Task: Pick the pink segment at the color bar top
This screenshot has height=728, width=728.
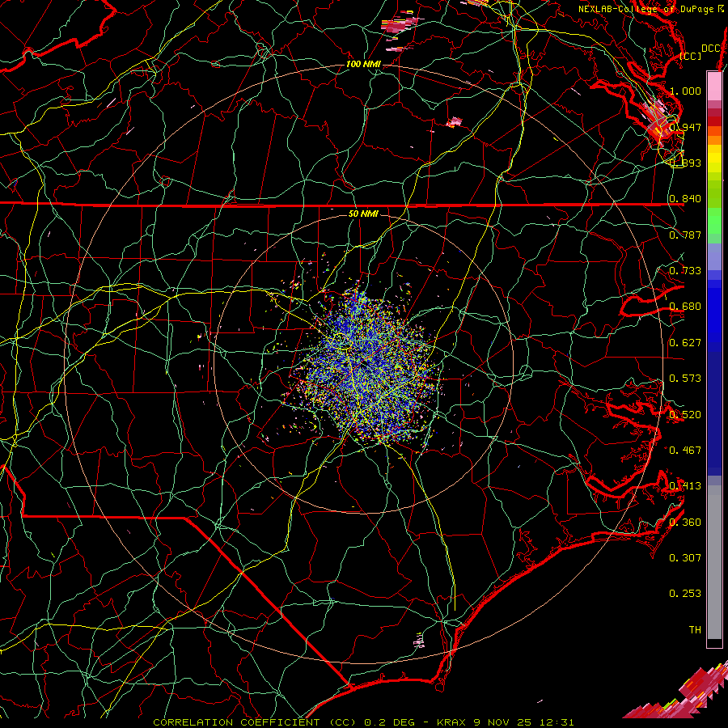Action: (714, 87)
